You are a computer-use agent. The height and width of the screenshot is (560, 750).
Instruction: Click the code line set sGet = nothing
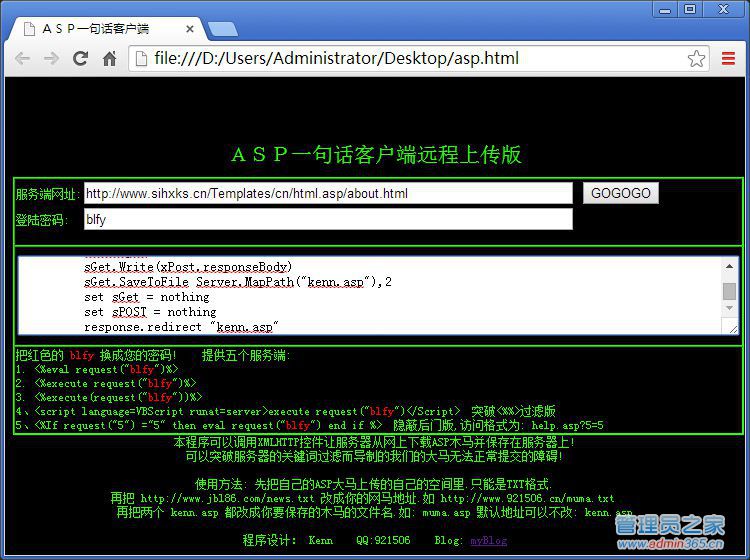pyautogui.click(x=147, y=297)
